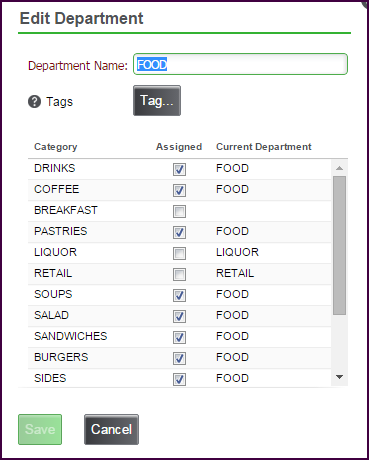Check the RETAIL assigned checkbox
369x460 pixels.
pos(179,274)
